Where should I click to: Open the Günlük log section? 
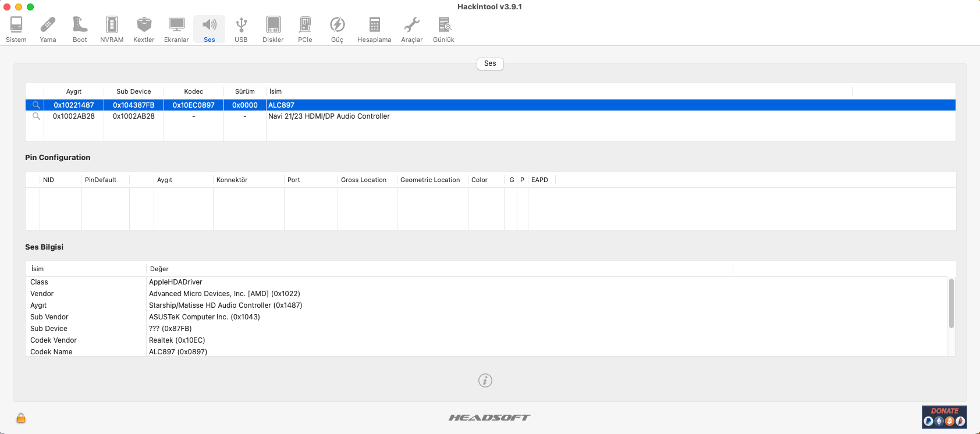443,29
